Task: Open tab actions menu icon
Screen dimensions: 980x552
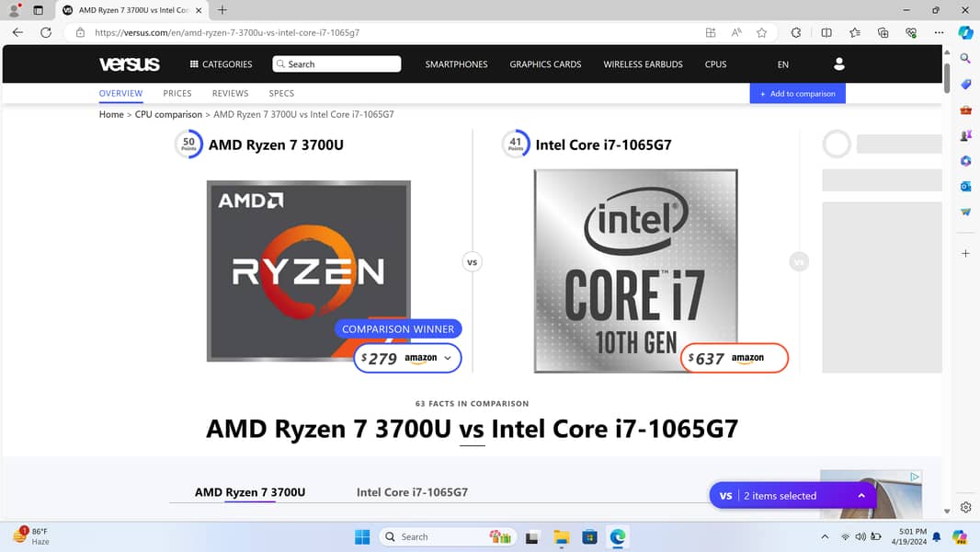Action: (38, 10)
